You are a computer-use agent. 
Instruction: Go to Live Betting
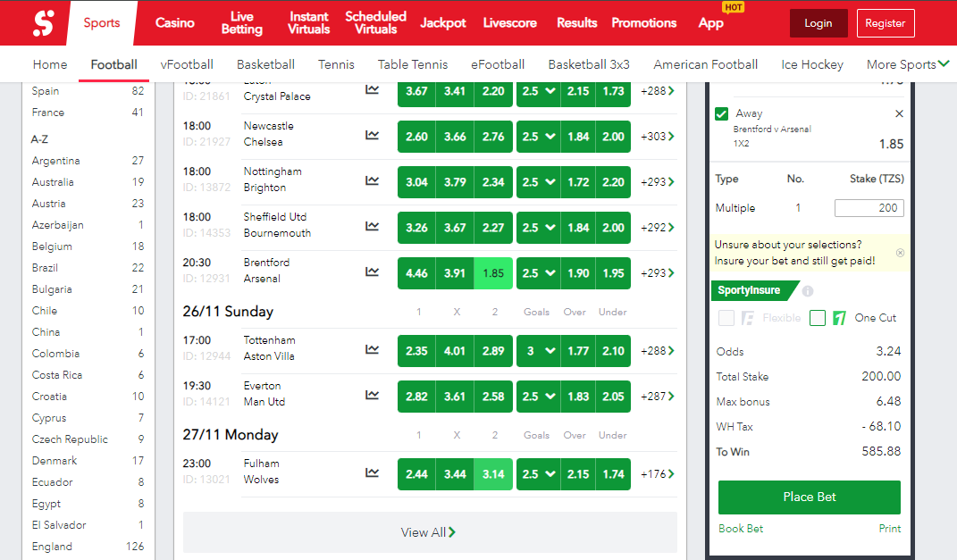241,22
